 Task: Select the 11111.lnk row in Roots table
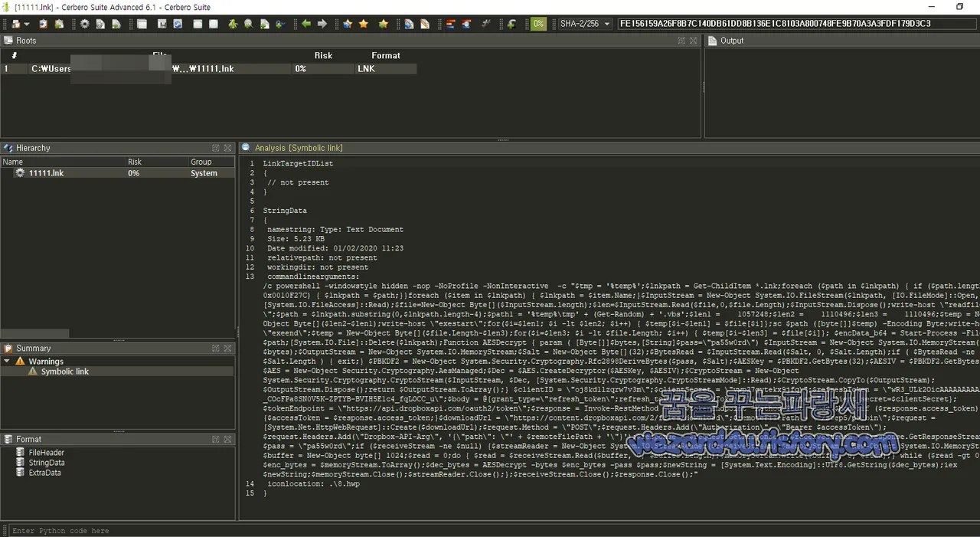pyautogui.click(x=208, y=69)
